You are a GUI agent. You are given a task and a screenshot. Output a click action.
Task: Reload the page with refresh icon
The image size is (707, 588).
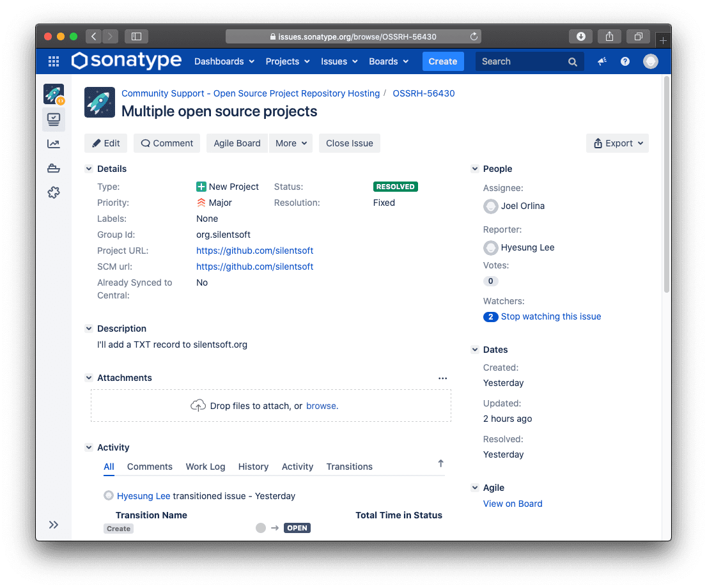click(474, 36)
